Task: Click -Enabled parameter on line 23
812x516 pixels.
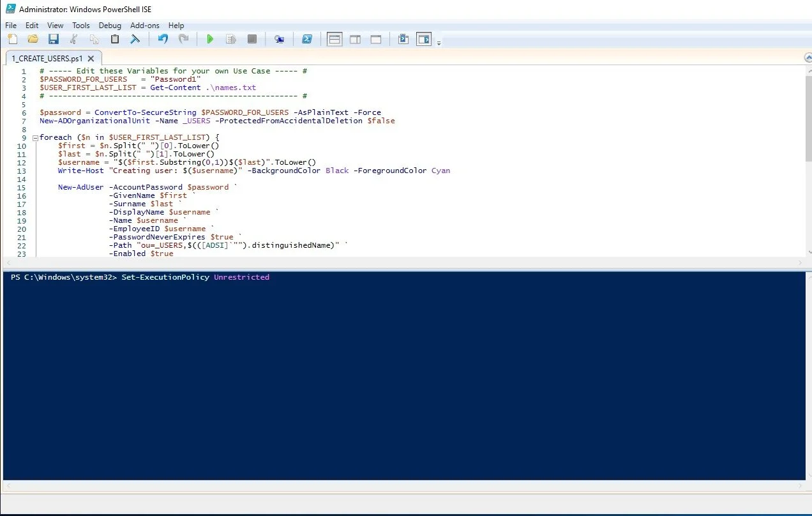Action: click(x=127, y=254)
